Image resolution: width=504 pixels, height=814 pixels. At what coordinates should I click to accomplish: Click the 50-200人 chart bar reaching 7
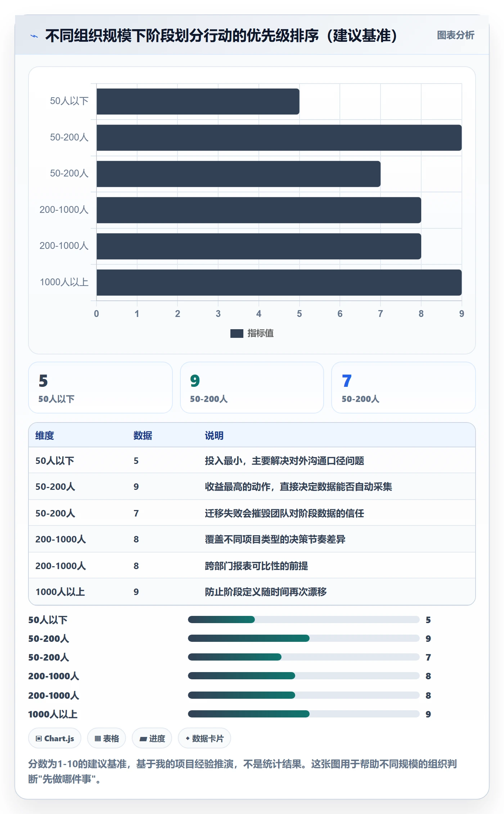point(238,174)
